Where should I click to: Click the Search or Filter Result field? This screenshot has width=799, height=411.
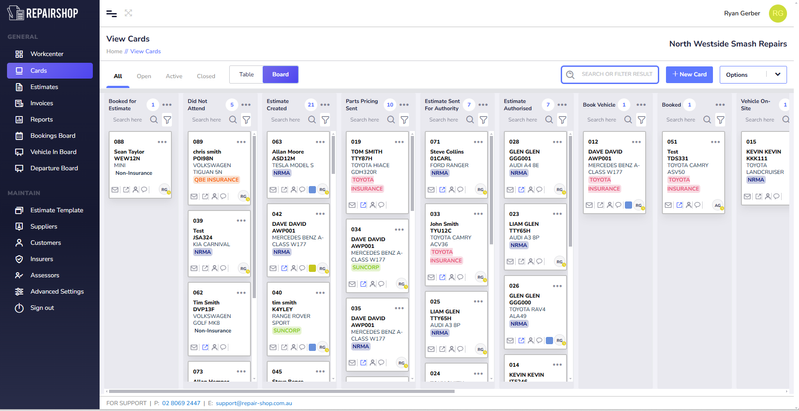(610, 75)
